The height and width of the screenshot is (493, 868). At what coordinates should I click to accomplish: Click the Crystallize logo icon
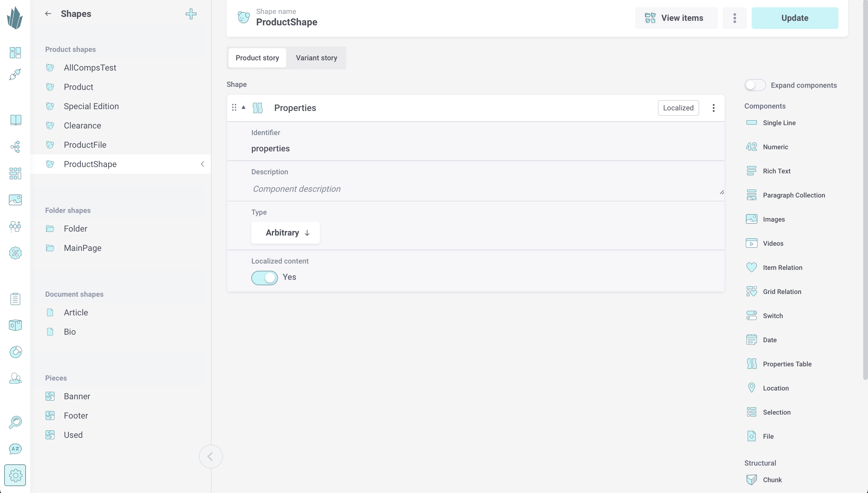pyautogui.click(x=15, y=18)
